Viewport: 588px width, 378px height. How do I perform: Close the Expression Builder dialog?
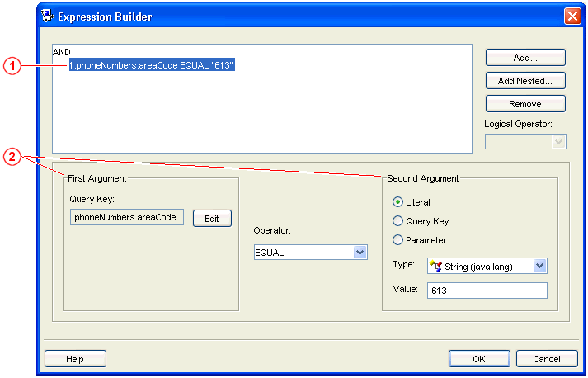(x=572, y=17)
